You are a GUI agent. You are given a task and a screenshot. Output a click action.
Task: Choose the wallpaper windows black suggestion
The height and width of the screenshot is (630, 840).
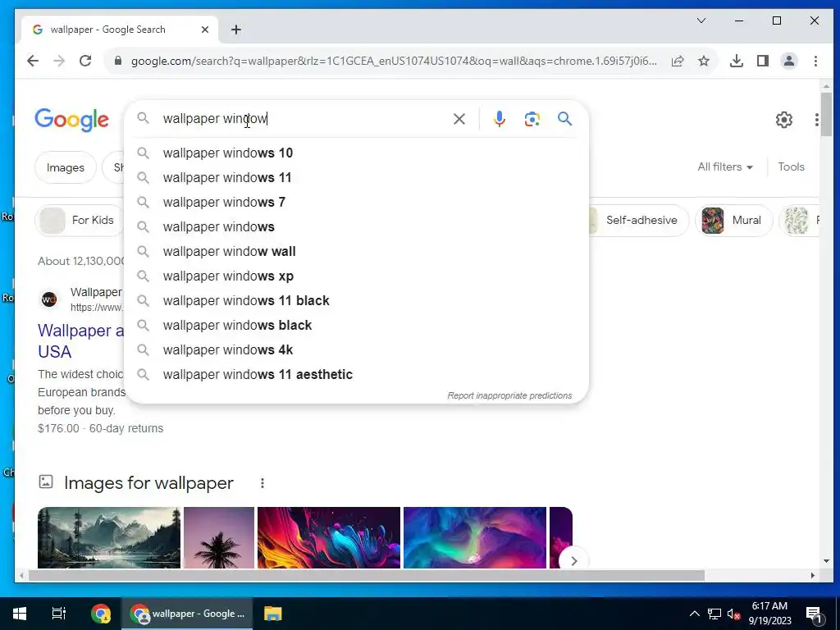click(356, 326)
